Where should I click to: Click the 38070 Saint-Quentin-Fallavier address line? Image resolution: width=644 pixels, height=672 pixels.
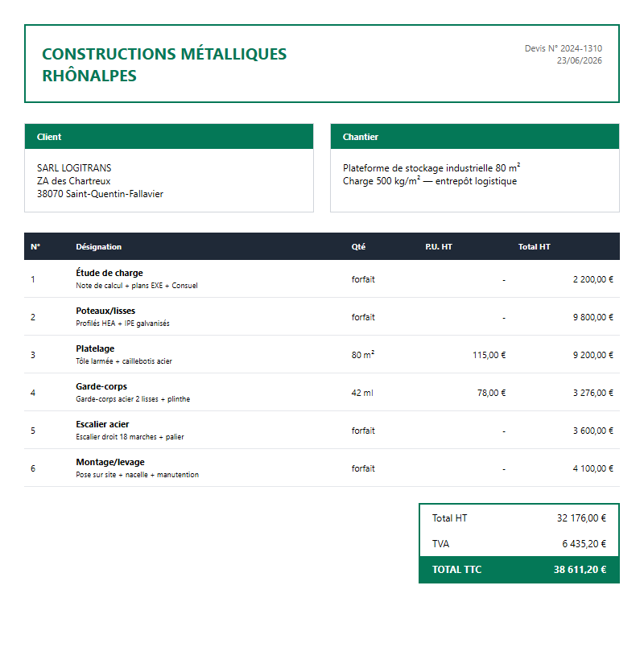point(100,194)
